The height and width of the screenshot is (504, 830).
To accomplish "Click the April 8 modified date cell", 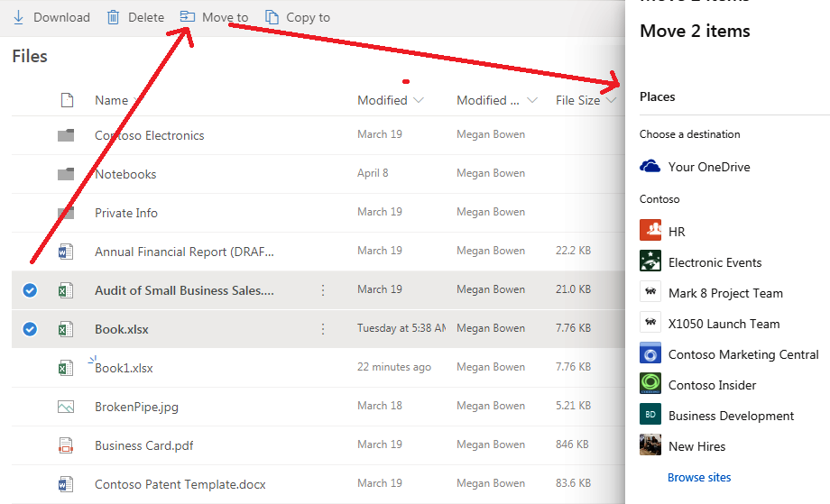I will coord(373,173).
